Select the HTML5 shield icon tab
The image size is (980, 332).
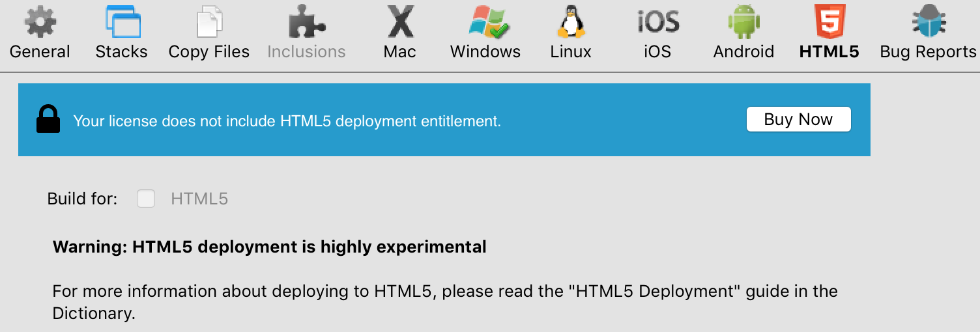829,23
